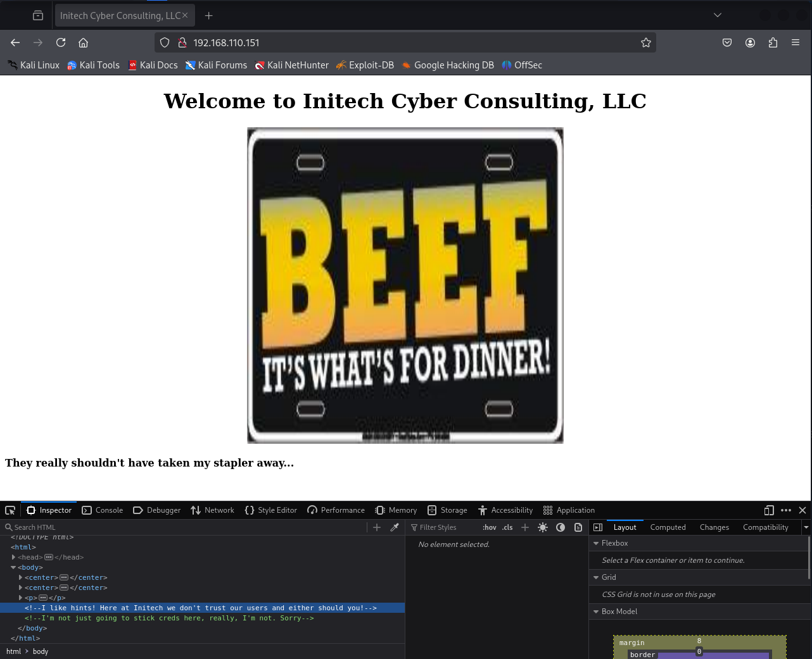Reload the current page
This screenshot has width=812, height=659.
[61, 42]
